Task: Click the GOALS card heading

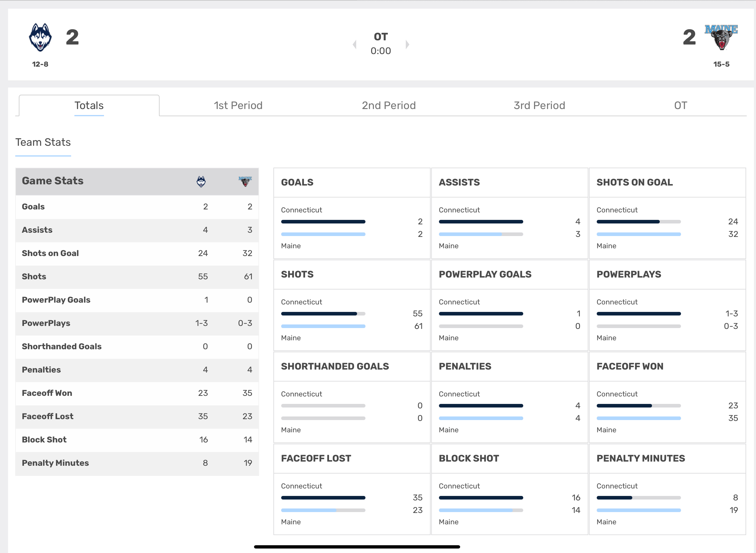Action: (x=297, y=183)
